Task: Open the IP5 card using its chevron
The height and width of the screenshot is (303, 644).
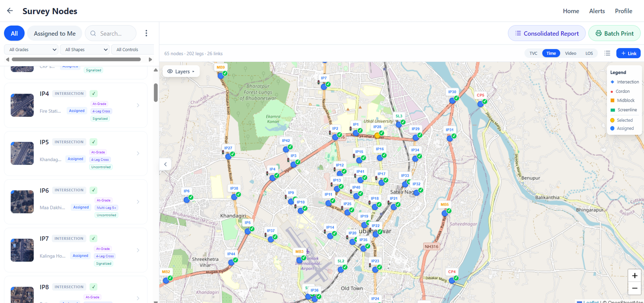Action: [138, 154]
